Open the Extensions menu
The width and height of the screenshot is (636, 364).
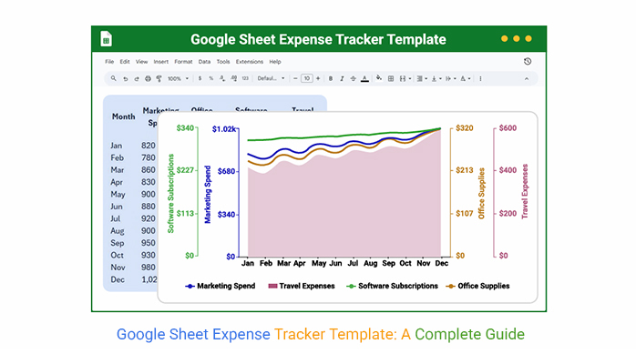[x=250, y=62]
